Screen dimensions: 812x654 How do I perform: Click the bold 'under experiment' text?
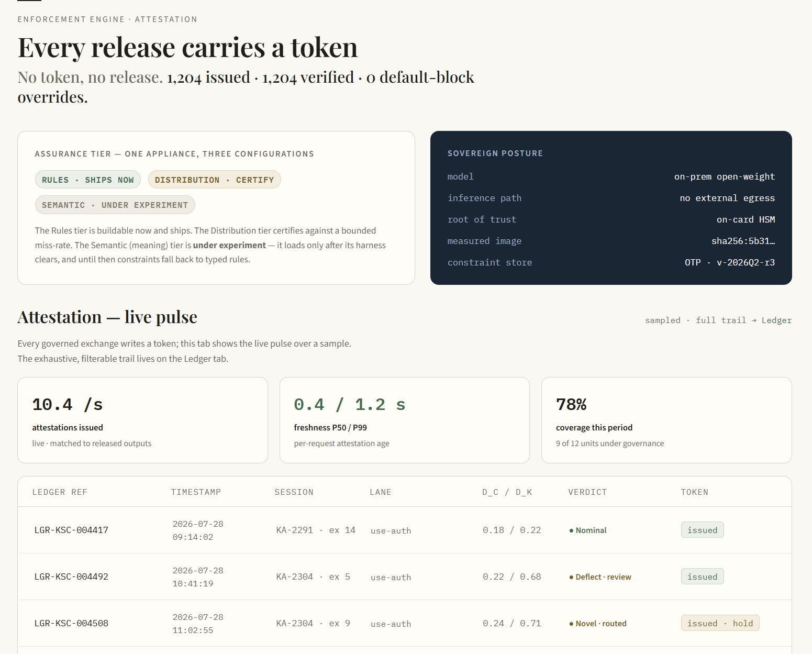(x=229, y=245)
